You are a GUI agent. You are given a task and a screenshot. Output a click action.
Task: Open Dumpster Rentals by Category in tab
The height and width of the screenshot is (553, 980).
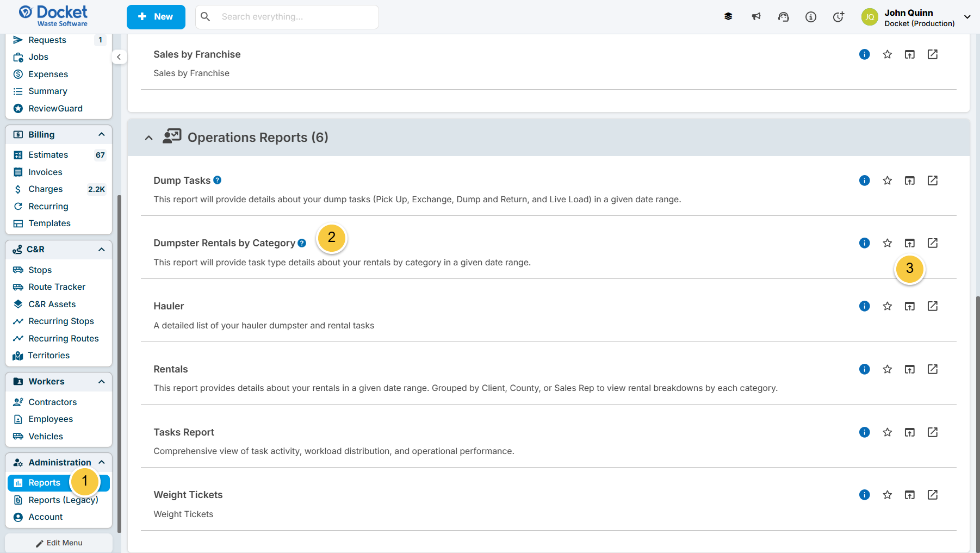[910, 243]
